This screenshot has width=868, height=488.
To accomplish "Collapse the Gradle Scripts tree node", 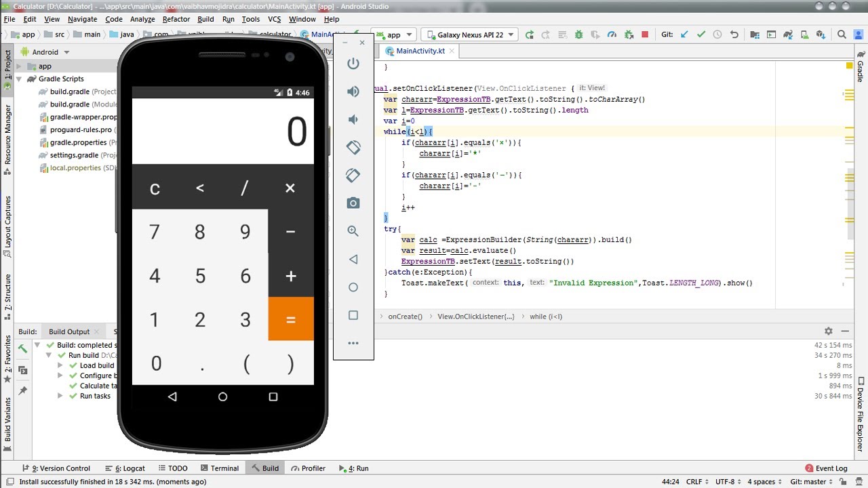I will tap(19, 79).
